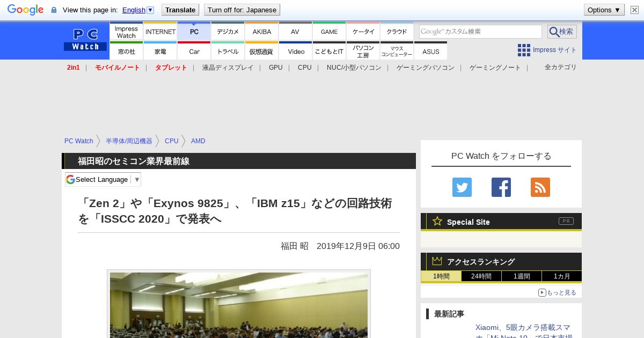This screenshot has width=644, height=338.
Task: Click 半導体/周辺機器 breadcrumb link
Action: [129, 141]
